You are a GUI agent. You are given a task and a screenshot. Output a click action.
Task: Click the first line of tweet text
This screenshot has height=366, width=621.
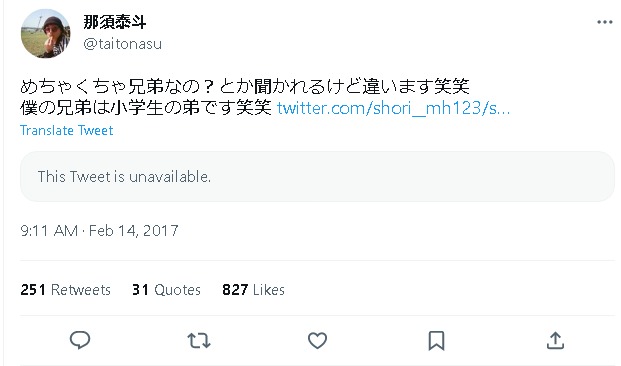tap(245, 86)
